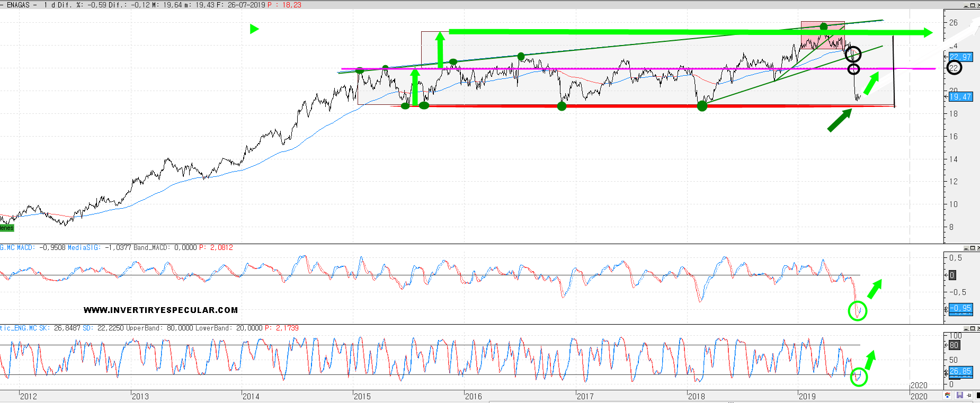Click the 22,97 price label on axis
The image size is (980, 403).
coord(960,57)
